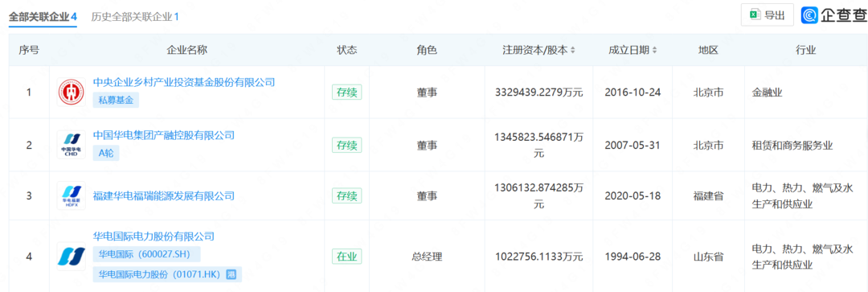Click the 存续 status of 中国华电集团产融控股

coord(347,145)
